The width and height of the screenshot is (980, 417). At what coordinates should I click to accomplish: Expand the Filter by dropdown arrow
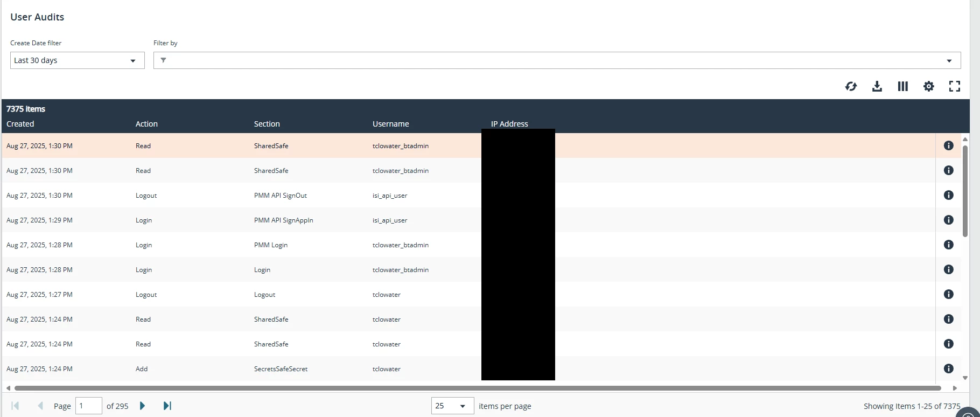point(949,61)
